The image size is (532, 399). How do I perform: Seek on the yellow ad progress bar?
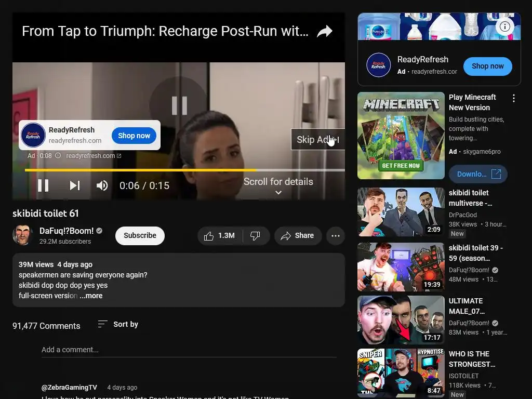pyautogui.click(x=185, y=170)
